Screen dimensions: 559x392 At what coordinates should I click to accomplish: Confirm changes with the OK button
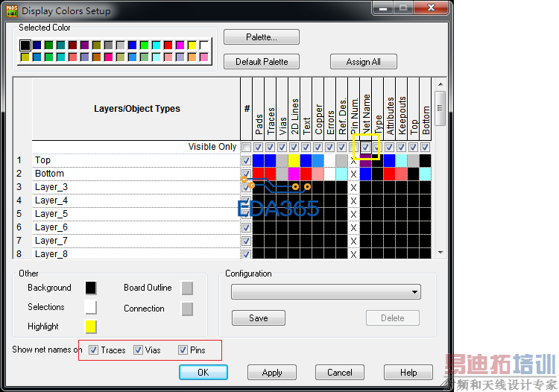point(203,373)
